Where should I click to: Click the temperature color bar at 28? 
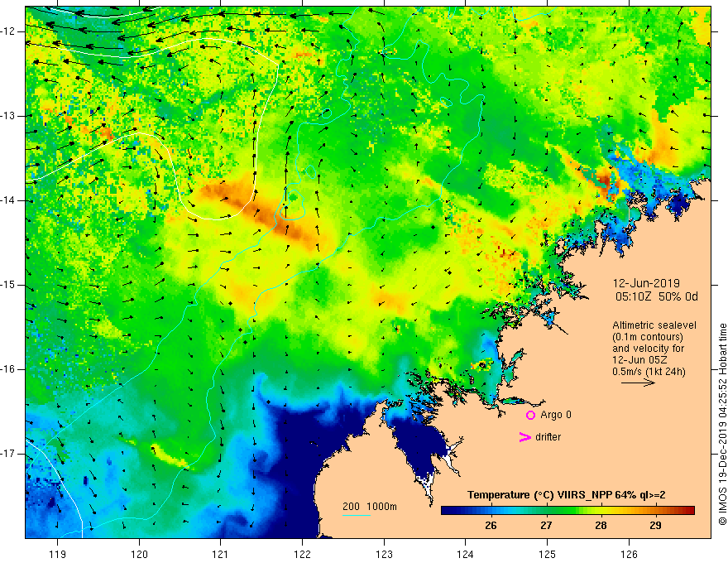click(601, 511)
